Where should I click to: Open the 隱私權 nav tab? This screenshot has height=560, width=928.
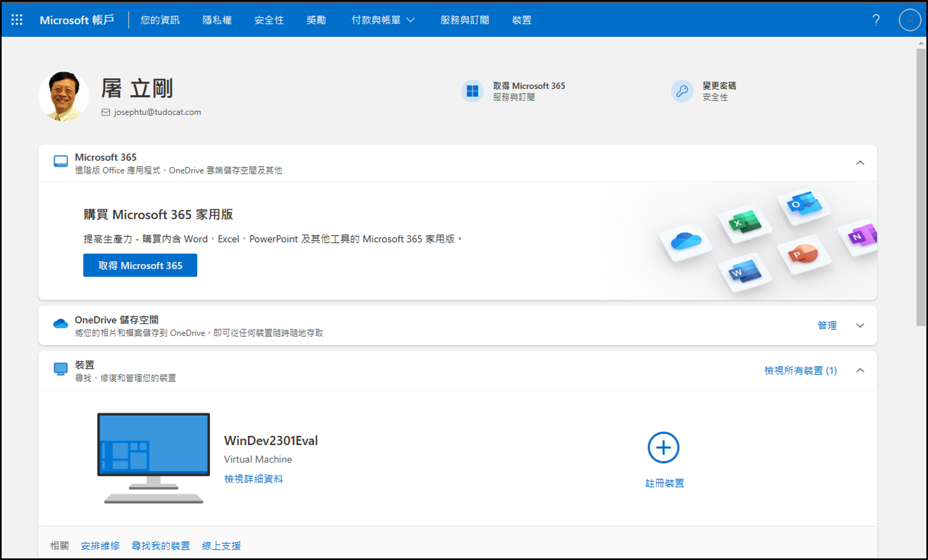217,20
